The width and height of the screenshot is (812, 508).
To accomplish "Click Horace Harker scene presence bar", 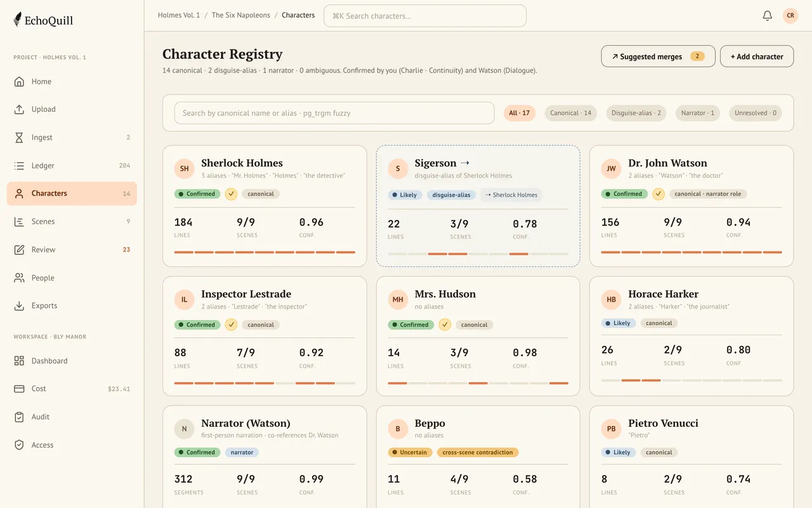I will [691, 380].
